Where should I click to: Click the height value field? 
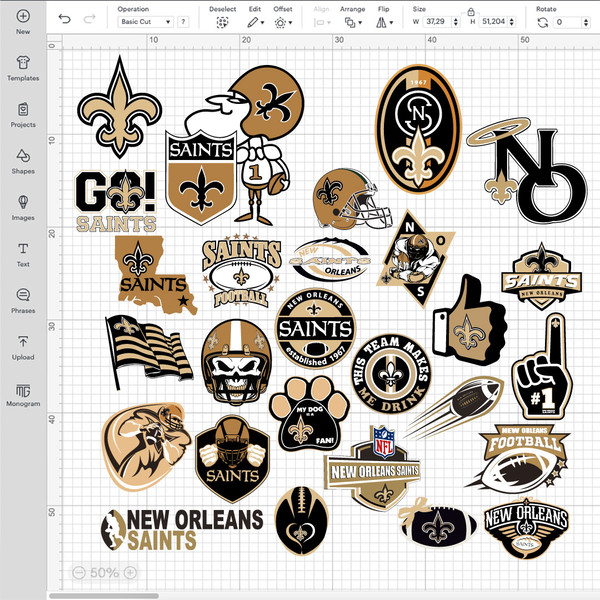click(x=494, y=22)
